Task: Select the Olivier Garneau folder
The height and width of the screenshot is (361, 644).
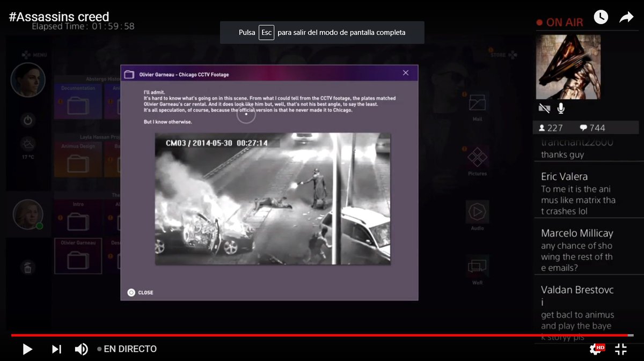Action: point(78,256)
